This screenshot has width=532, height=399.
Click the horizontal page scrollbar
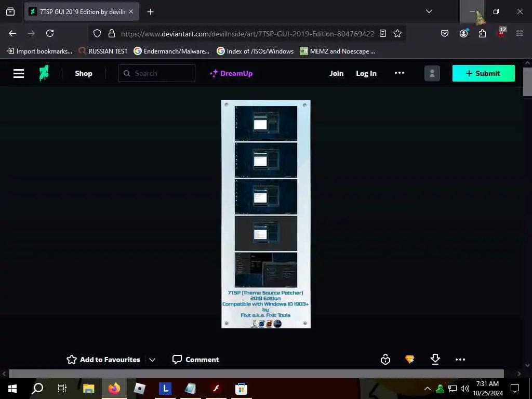click(256, 374)
